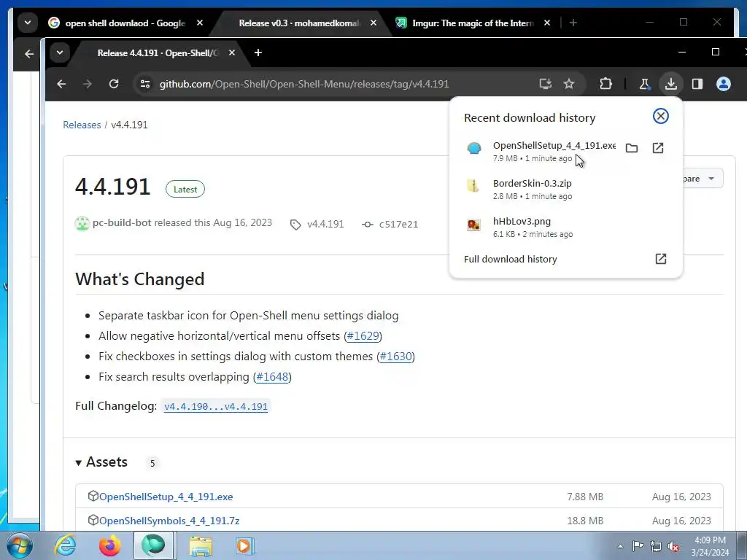View site information icon in address bar

[x=145, y=84]
